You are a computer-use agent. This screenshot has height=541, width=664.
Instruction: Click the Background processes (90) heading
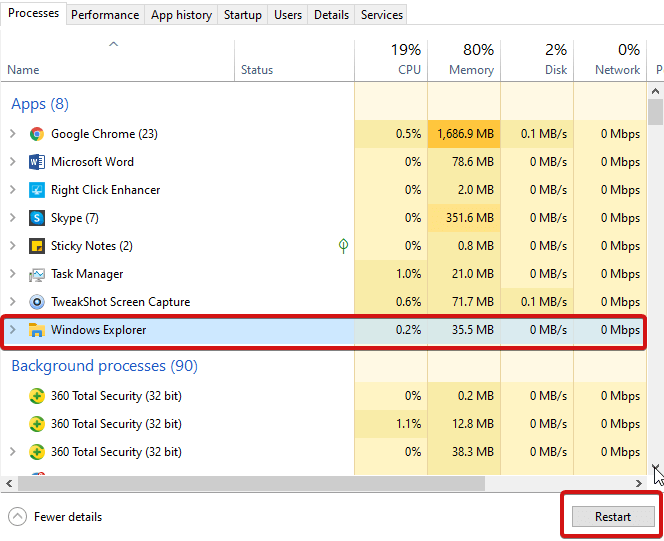[105, 366]
